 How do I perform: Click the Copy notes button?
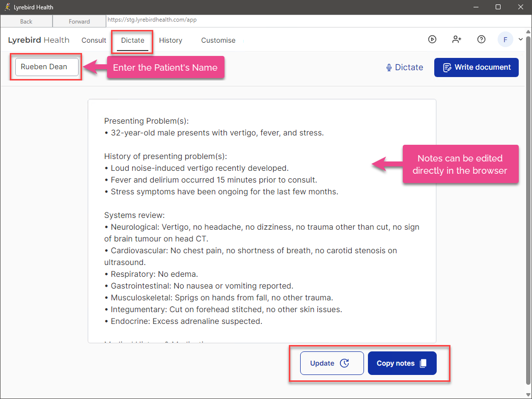point(402,363)
